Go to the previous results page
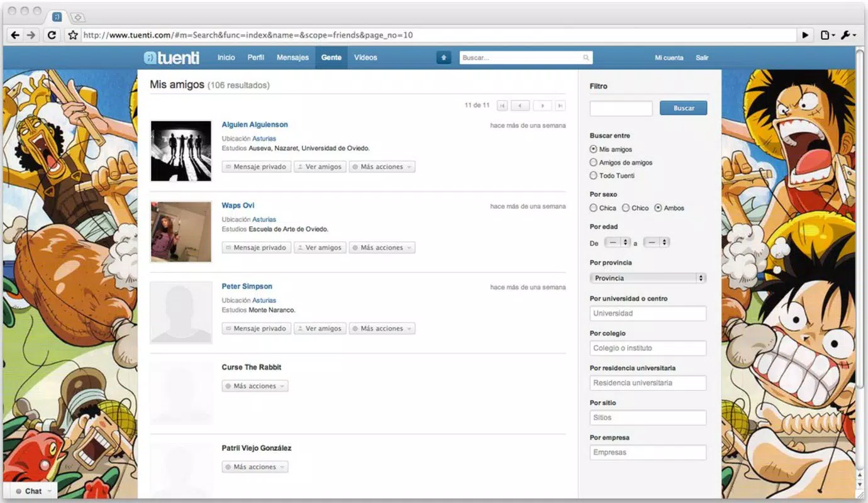The image size is (868, 503). click(520, 106)
